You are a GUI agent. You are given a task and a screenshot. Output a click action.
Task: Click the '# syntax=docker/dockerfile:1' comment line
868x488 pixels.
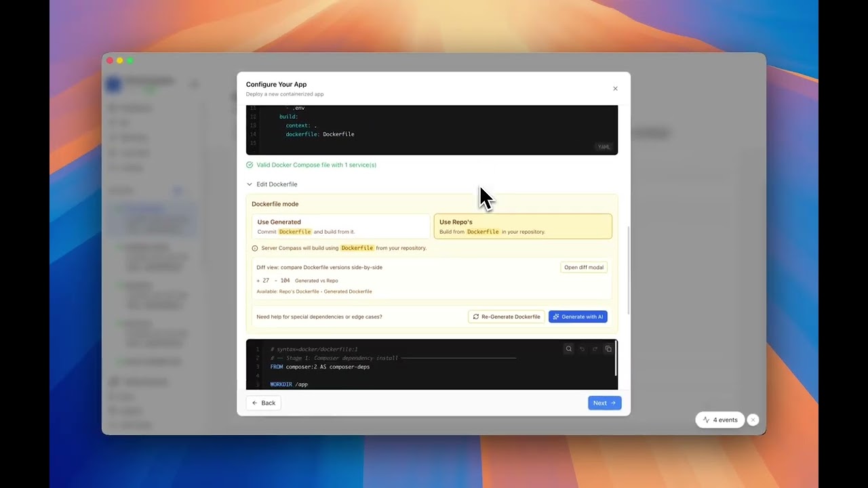(314, 349)
